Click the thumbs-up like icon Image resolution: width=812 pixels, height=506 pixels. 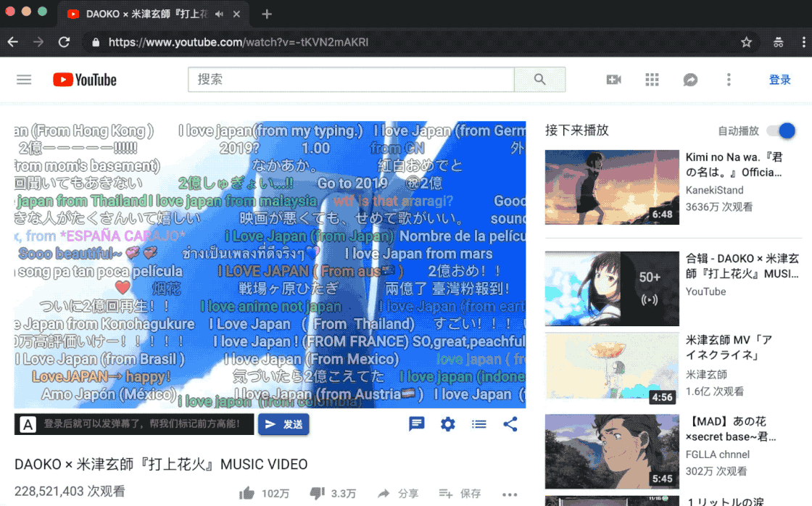[x=246, y=492]
